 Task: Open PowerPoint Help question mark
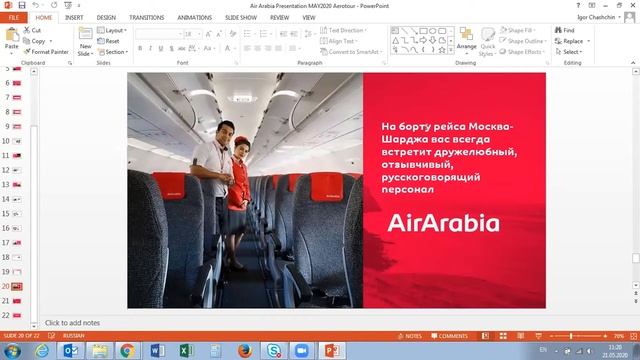pyautogui.click(x=578, y=5)
